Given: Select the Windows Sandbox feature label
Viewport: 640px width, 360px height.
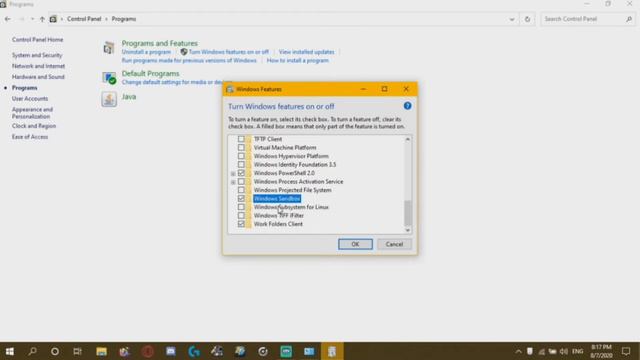Looking at the screenshot, I should pos(277,198).
